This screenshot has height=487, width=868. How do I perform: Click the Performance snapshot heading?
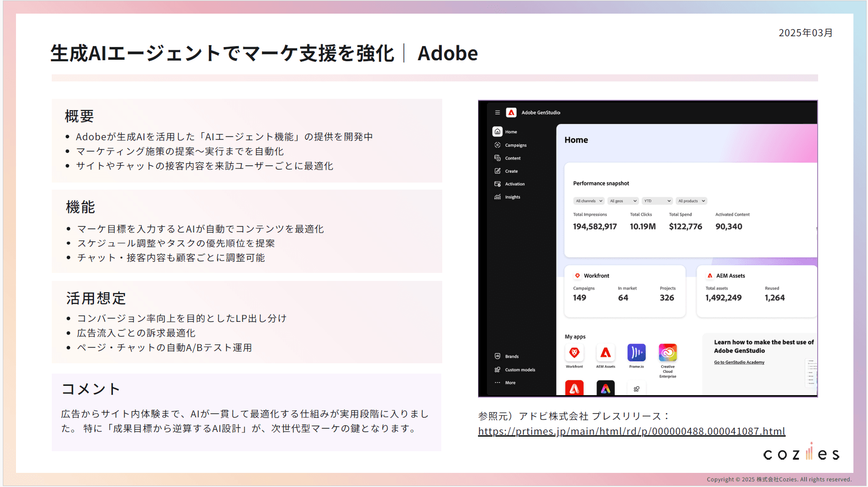601,184
